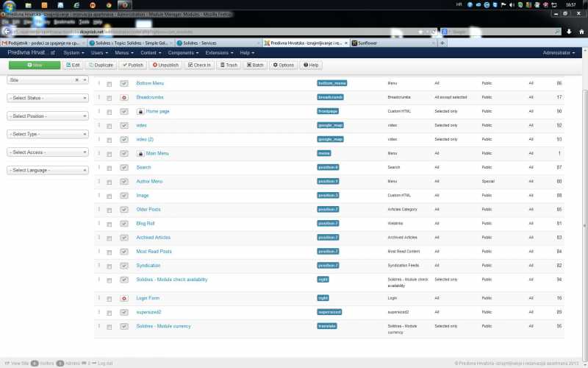Click the Firefox back navigation arrow
Viewport: 588px width, 368px height.
click(x=7, y=32)
